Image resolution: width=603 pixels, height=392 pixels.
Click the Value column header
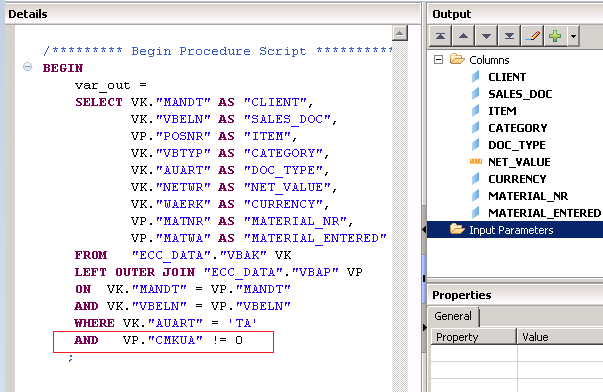(x=560, y=337)
